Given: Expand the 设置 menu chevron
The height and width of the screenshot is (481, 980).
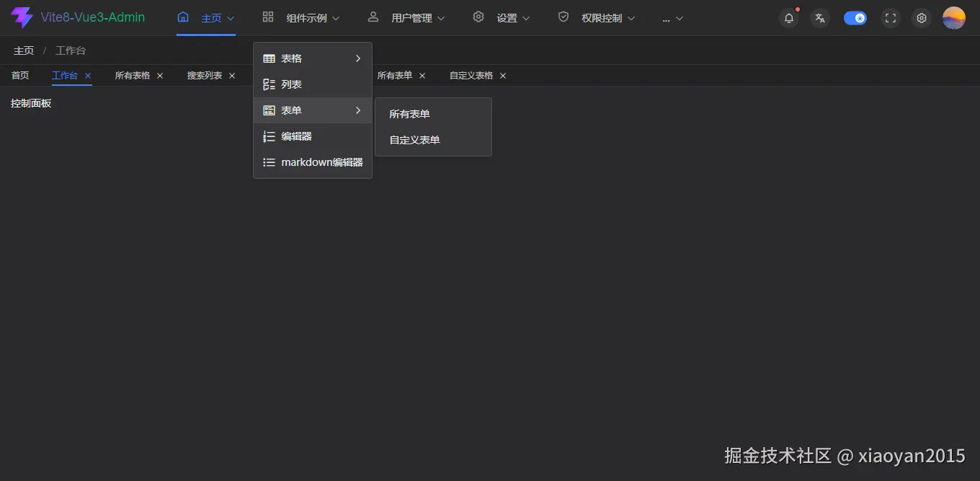Looking at the screenshot, I should 526,18.
